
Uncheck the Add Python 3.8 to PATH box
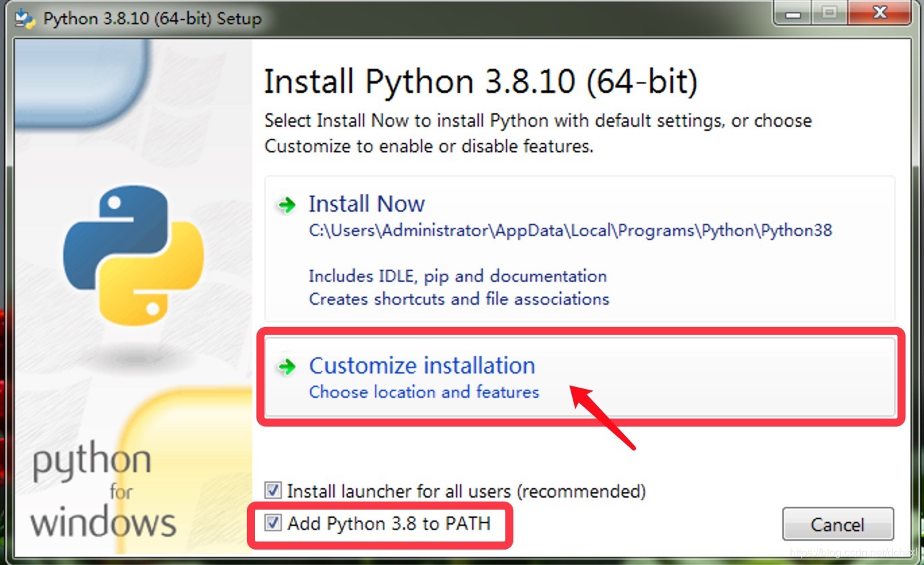click(272, 523)
